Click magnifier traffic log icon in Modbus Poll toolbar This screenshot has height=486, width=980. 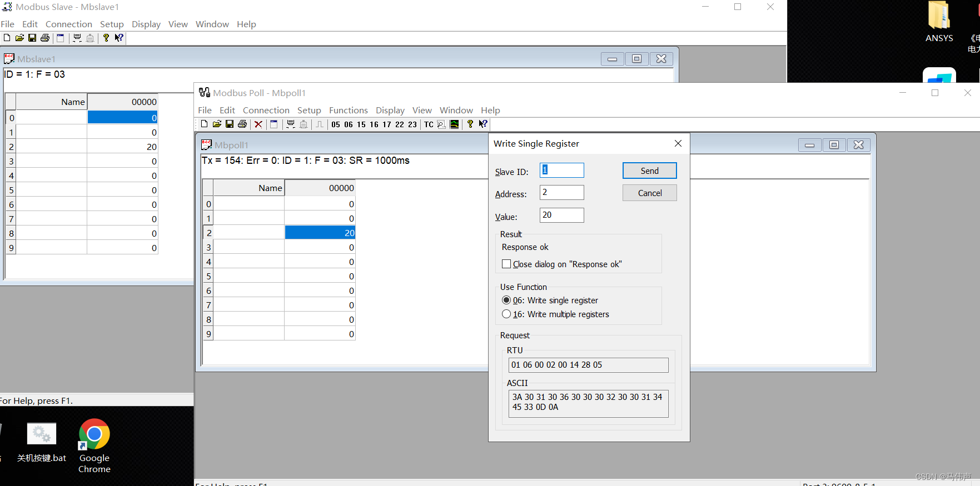click(x=441, y=124)
